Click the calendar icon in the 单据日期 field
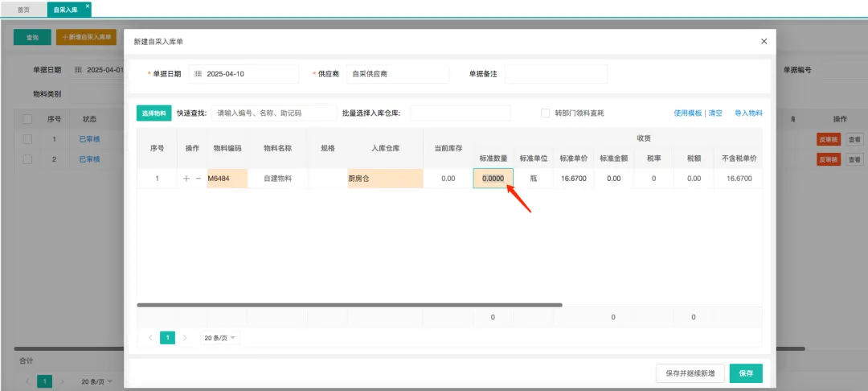Screen dimensions: 868x391 point(199,74)
